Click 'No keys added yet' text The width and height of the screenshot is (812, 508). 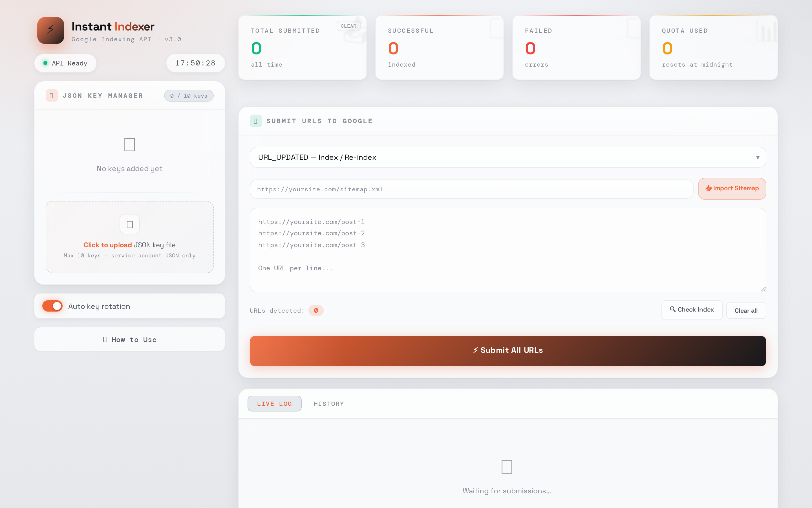[129, 169]
